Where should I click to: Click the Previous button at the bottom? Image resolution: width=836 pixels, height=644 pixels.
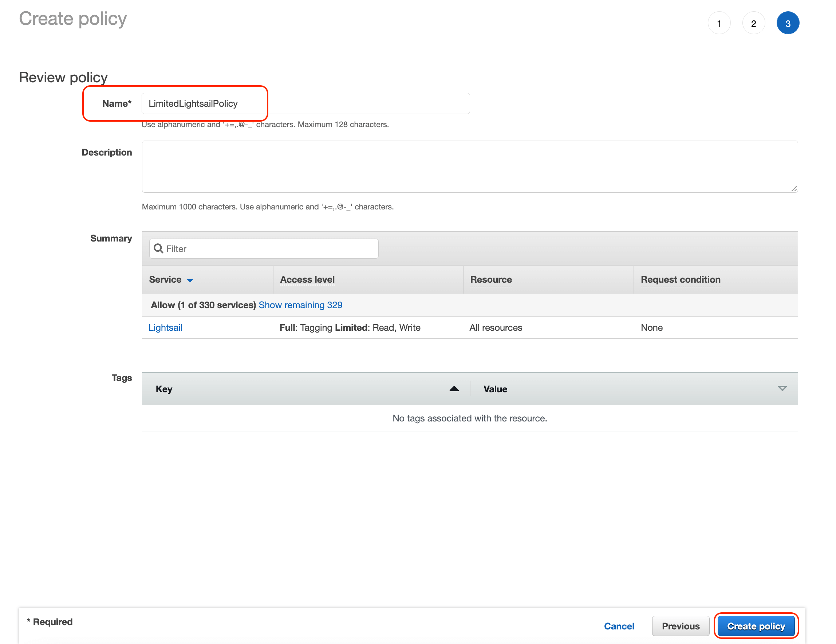pyautogui.click(x=681, y=626)
